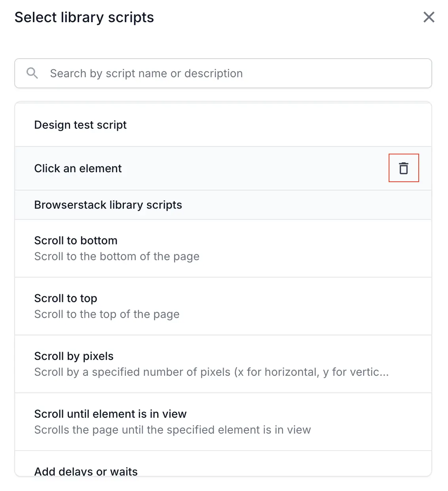The height and width of the screenshot is (491, 448).
Task: Select the Scroll to bottom script
Action: [76, 240]
